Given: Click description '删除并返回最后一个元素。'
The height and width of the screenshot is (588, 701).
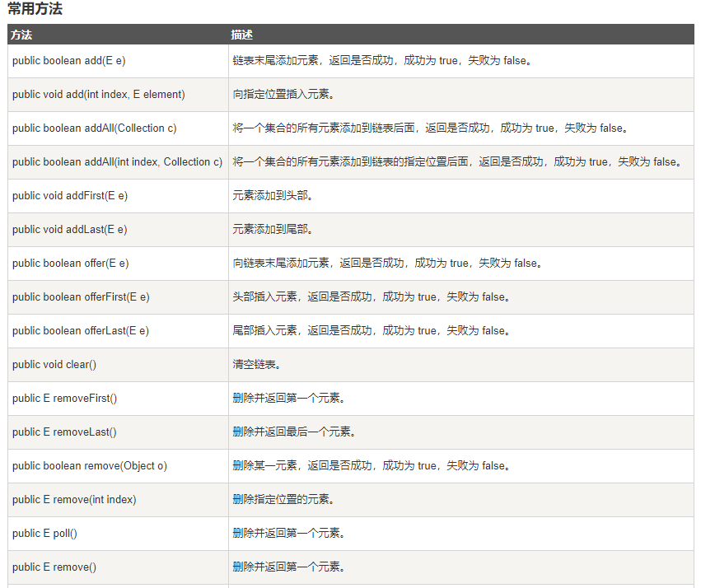Looking at the screenshot, I should click(294, 432).
